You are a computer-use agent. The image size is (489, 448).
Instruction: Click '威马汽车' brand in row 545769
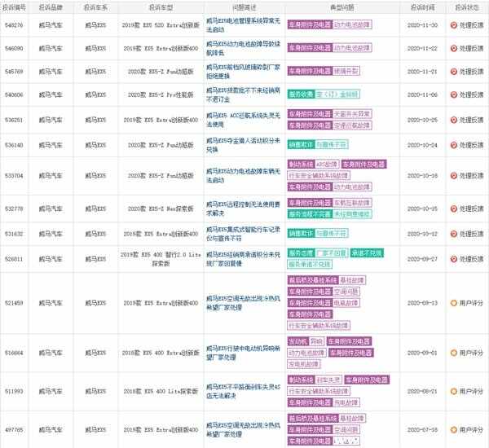tap(51, 72)
